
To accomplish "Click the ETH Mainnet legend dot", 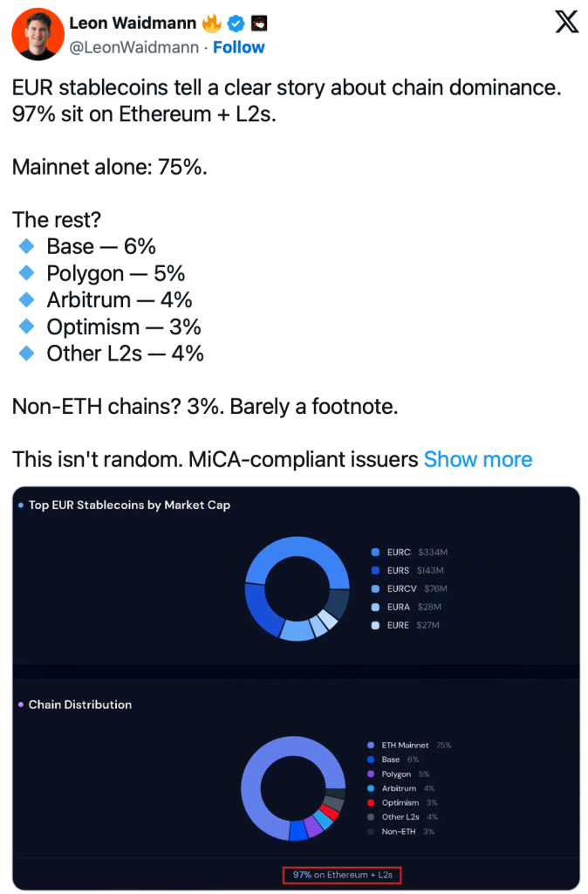I will [372, 746].
